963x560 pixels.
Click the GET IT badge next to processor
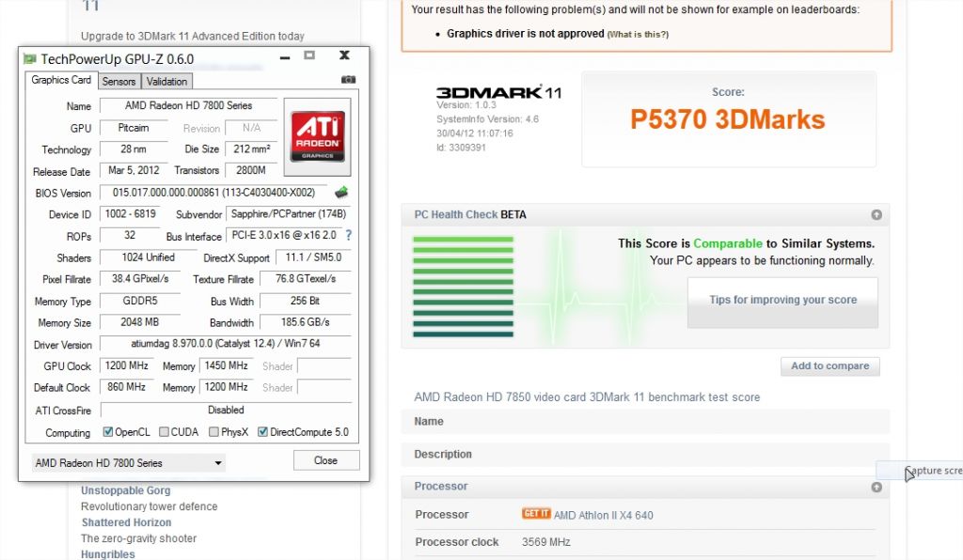point(536,513)
